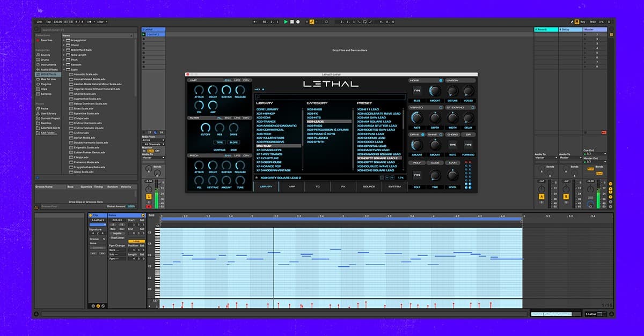Expand the Arpeggiator folder in browser
The width and height of the screenshot is (644, 336).
coord(64,40)
